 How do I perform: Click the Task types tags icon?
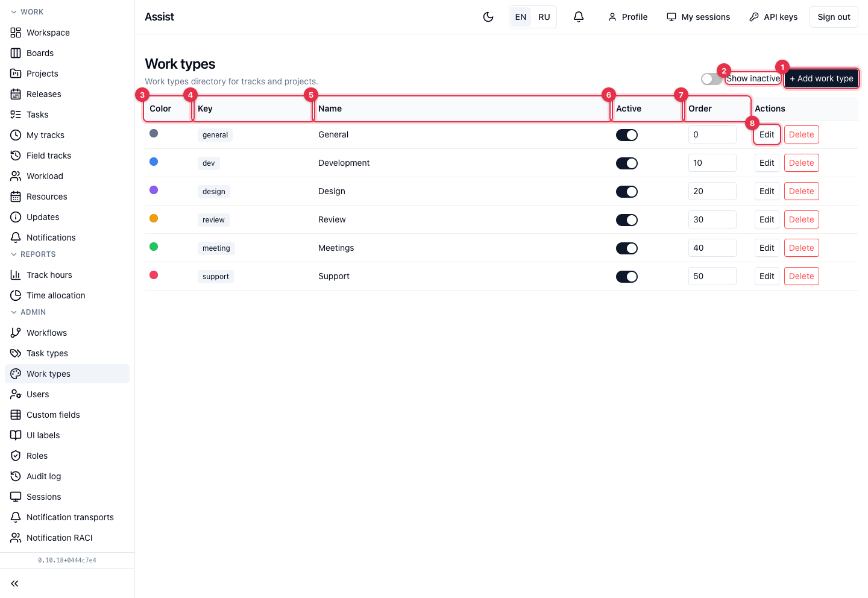pos(16,353)
